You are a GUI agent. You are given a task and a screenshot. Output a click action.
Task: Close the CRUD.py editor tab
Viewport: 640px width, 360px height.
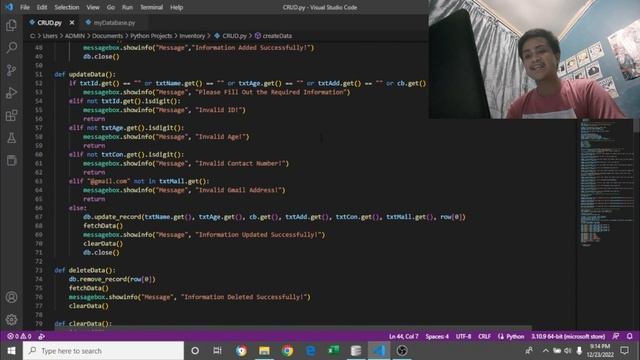point(72,22)
